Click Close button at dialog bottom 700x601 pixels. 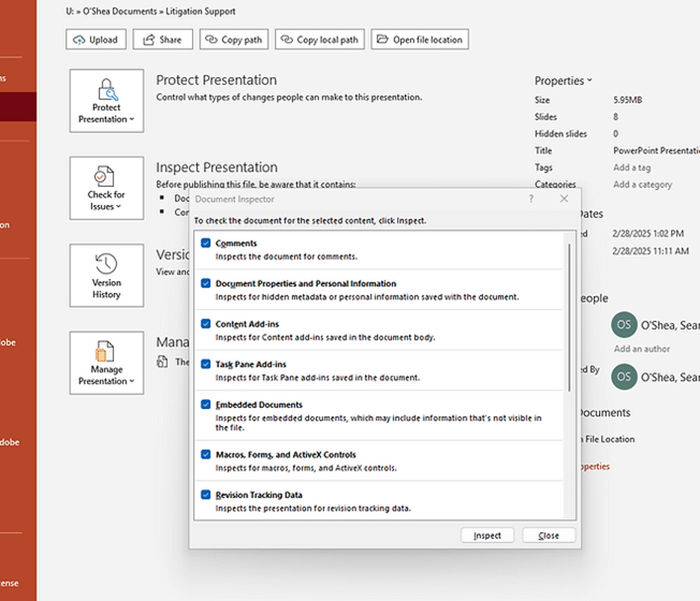[x=549, y=535]
